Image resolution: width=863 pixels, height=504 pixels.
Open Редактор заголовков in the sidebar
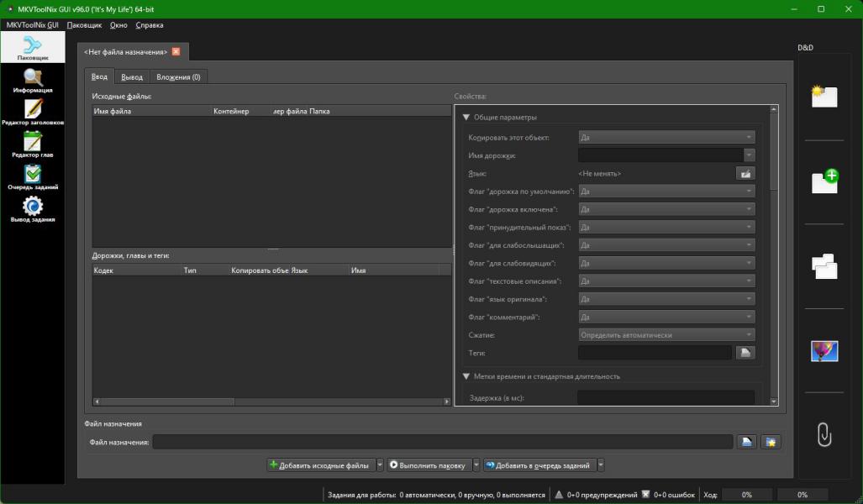coord(33,113)
